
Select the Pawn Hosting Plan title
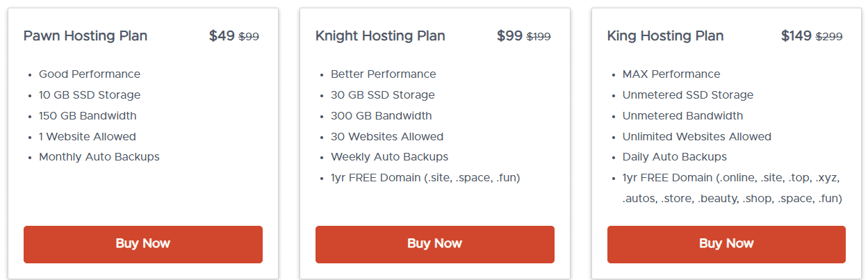click(85, 36)
